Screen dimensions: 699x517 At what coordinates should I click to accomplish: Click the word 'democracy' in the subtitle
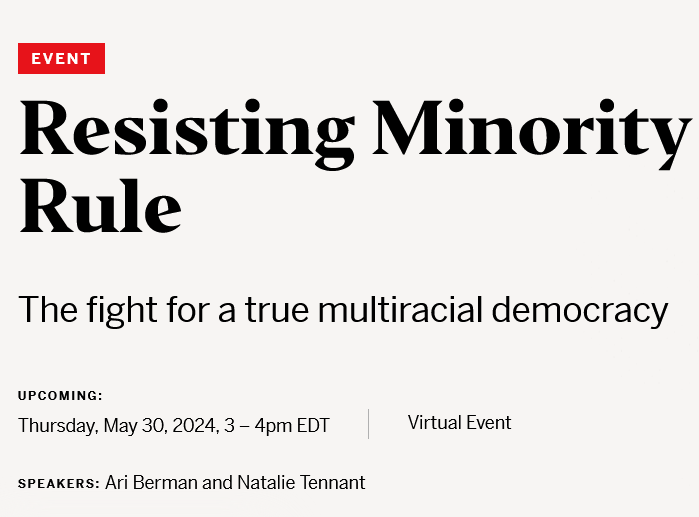580,310
